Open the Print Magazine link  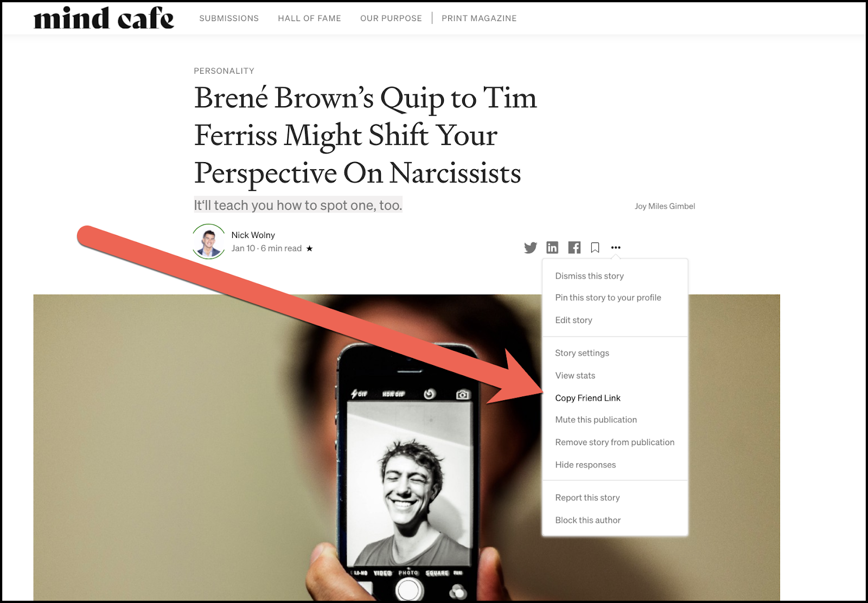coord(479,18)
